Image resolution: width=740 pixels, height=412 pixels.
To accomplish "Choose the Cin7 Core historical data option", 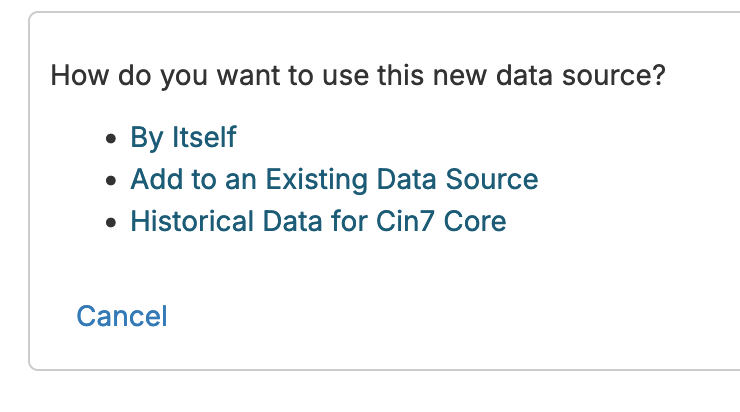I will 318,221.
